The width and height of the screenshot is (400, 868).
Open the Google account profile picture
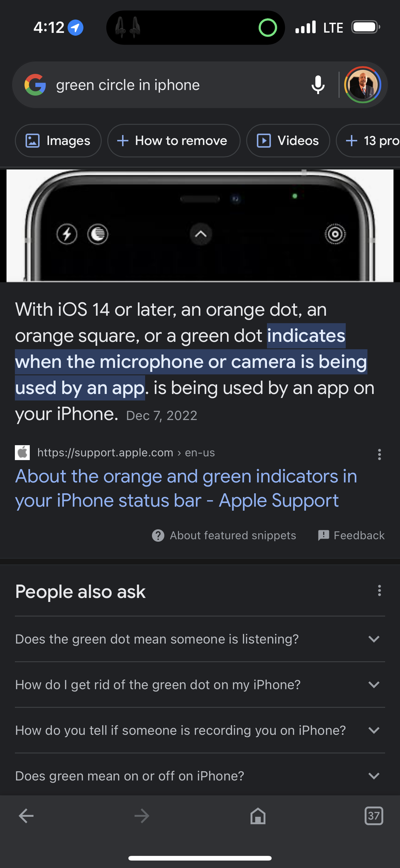tap(362, 85)
